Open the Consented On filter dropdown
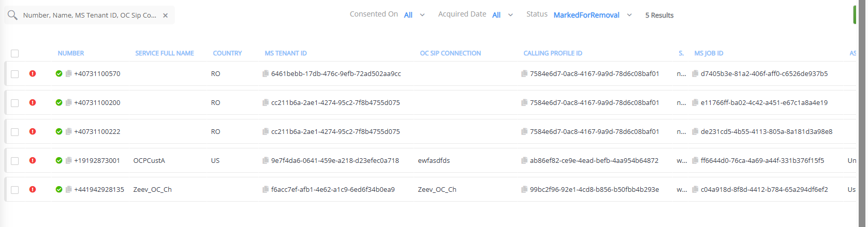Viewport: 868px width, 227px height. pos(414,15)
